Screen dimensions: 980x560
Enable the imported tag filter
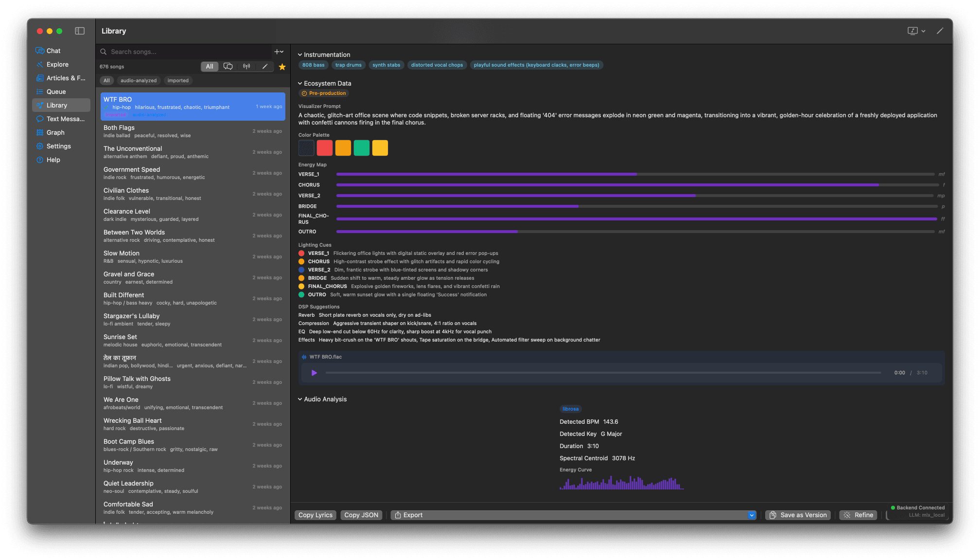(x=178, y=81)
